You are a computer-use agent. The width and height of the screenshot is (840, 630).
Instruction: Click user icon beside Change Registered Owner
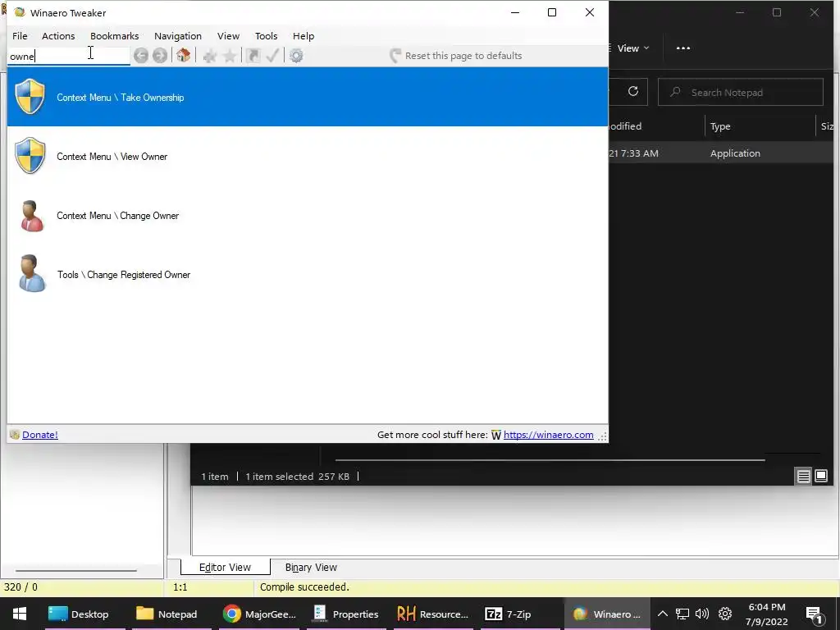point(32,274)
